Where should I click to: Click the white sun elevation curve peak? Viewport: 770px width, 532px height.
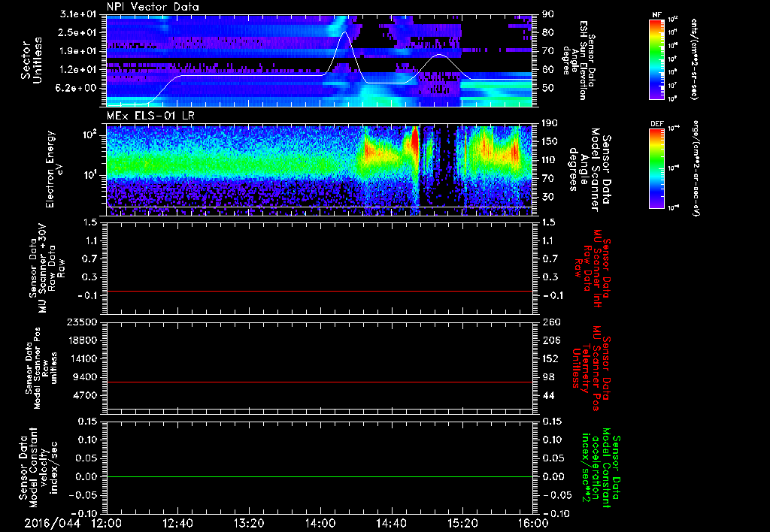click(344, 32)
